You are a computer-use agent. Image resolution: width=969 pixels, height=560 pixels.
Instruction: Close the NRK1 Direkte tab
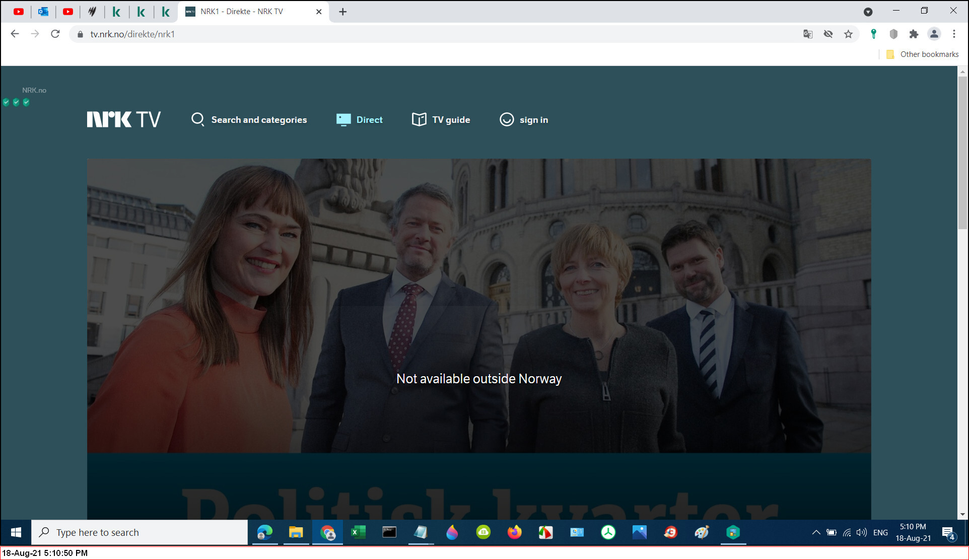coord(319,12)
